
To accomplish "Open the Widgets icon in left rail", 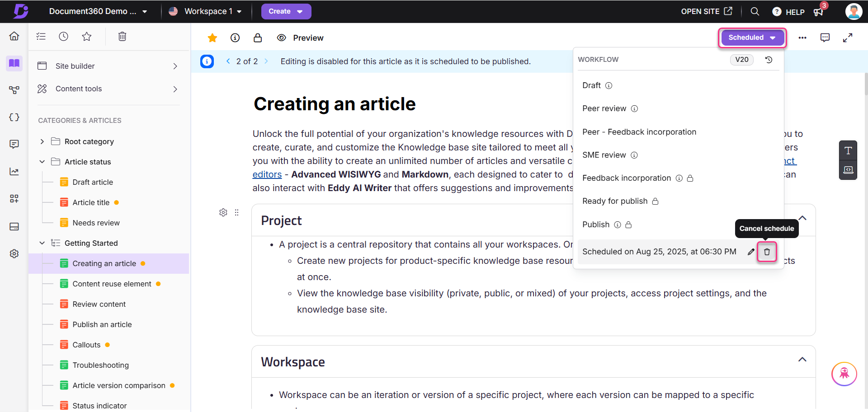I will (14, 198).
